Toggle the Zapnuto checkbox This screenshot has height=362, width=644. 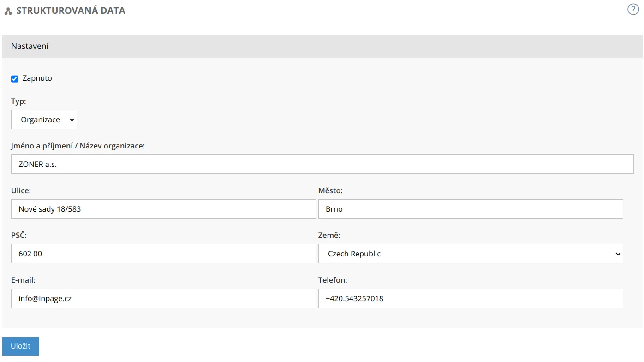pos(14,79)
